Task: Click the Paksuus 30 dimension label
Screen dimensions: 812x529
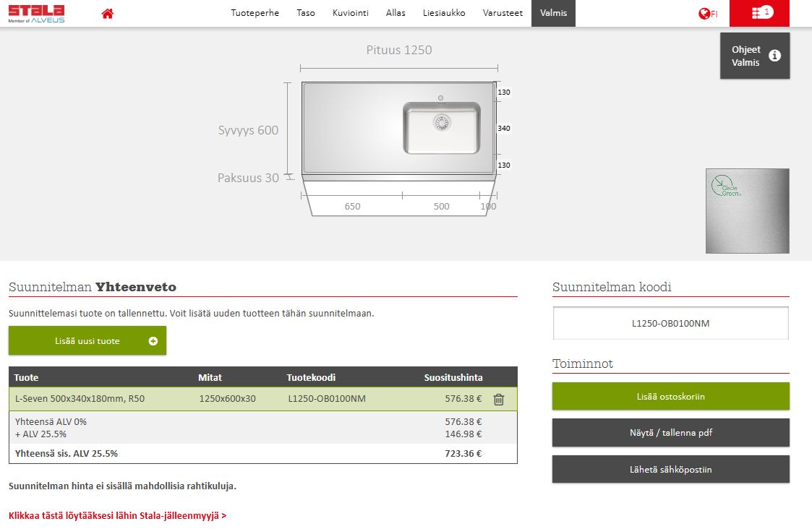Action: (248, 178)
